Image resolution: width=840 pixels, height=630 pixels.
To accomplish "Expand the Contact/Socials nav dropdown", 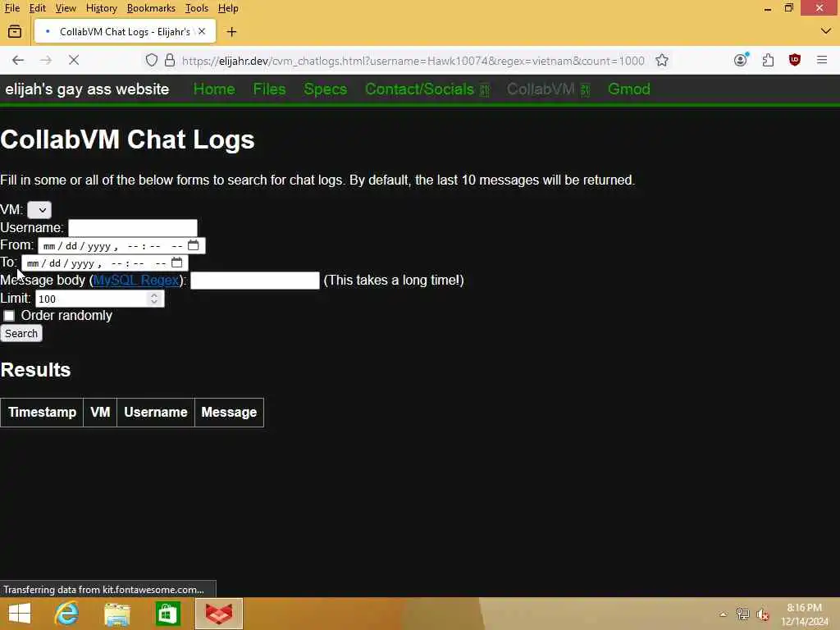I will [427, 89].
